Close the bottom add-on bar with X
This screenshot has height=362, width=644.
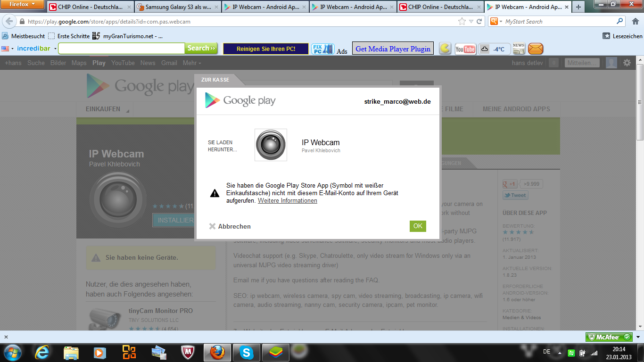point(6,337)
